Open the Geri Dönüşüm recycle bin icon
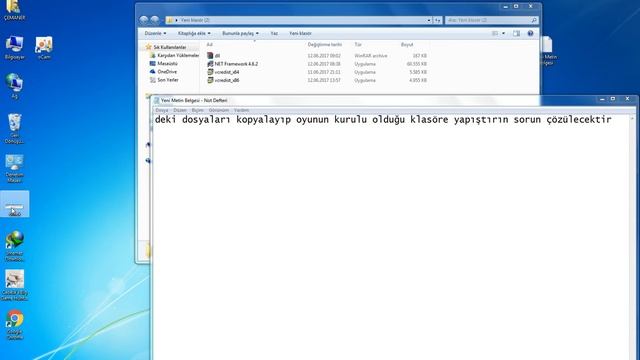 [14, 128]
